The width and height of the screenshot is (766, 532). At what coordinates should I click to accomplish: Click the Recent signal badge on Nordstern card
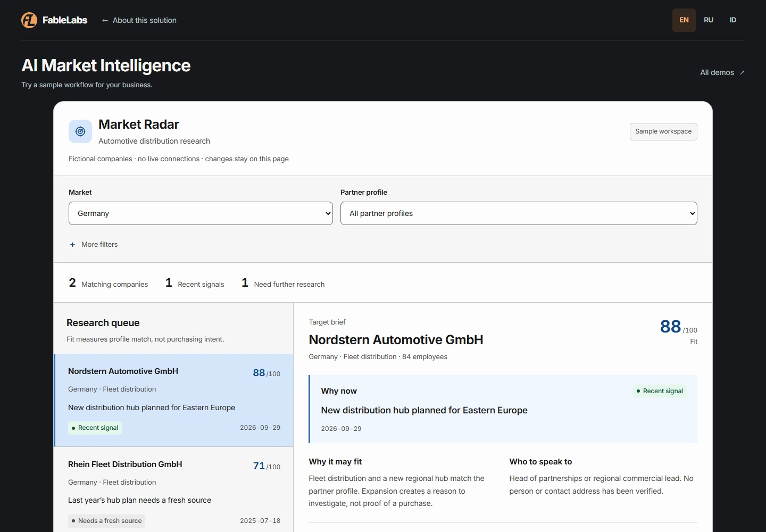coord(95,428)
